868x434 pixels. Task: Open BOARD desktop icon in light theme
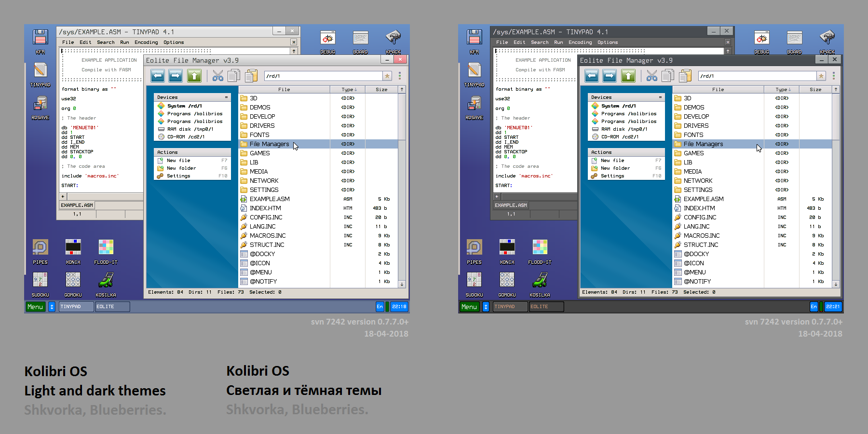(x=361, y=42)
